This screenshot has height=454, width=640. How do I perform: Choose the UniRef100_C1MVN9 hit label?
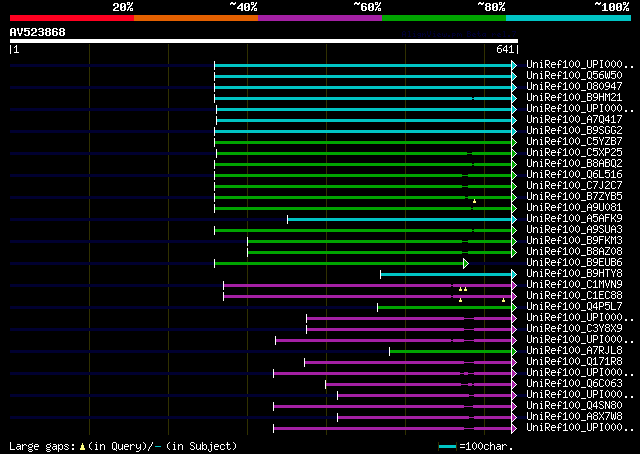tap(574, 285)
